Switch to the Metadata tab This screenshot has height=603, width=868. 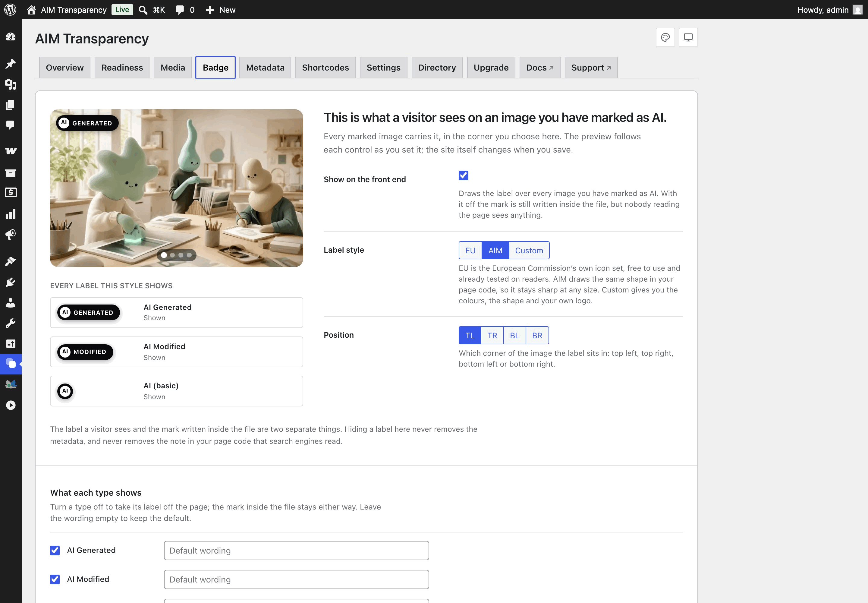coord(265,68)
